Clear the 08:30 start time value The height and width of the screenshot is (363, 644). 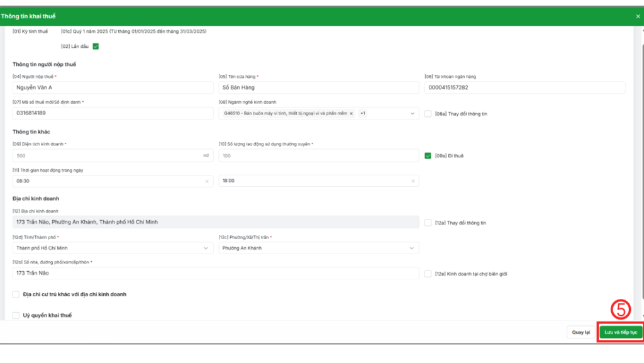(206, 181)
